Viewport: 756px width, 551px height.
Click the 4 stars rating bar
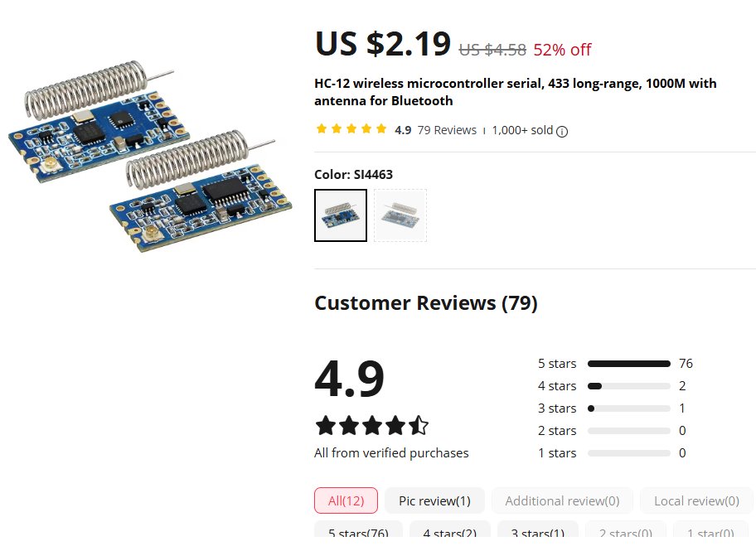628,386
